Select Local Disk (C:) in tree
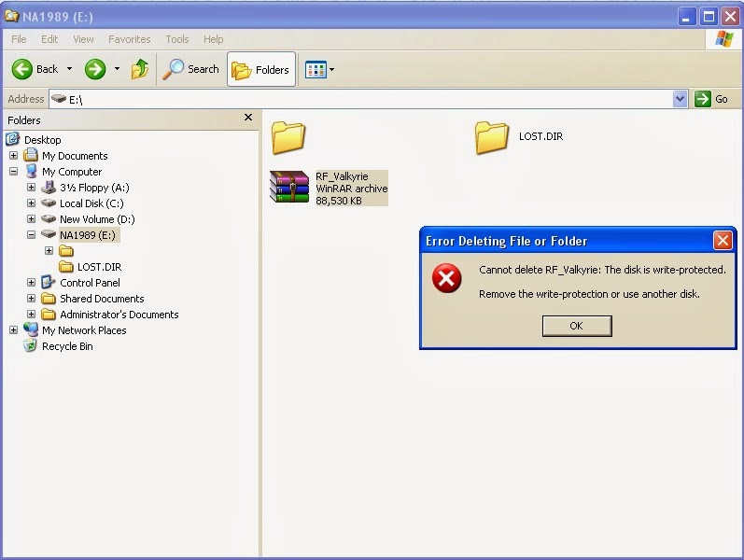Screen dimensions: 744x560 [91, 203]
